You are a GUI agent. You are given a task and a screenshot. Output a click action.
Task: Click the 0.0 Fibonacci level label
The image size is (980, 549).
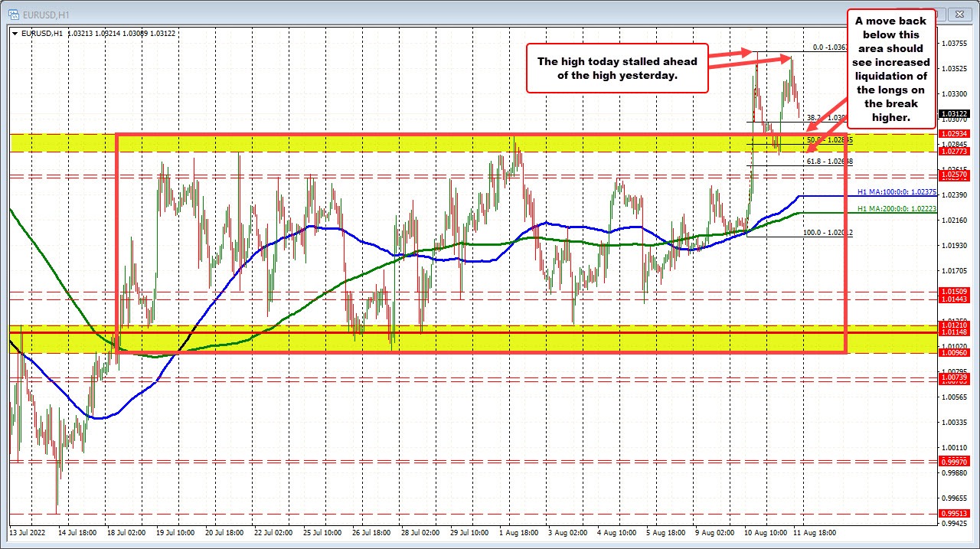pos(829,47)
